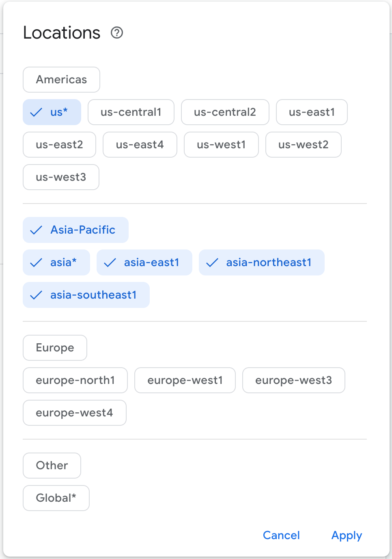Click the checkmark inside the us* chip
Screen dimensions: 392x559
(x=37, y=112)
